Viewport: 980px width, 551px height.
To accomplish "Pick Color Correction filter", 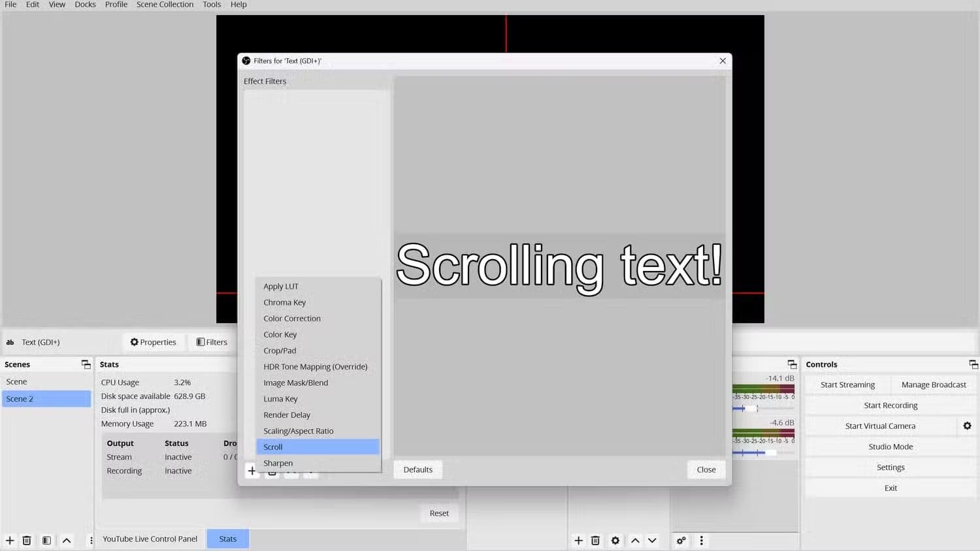I will [x=318, y=319].
